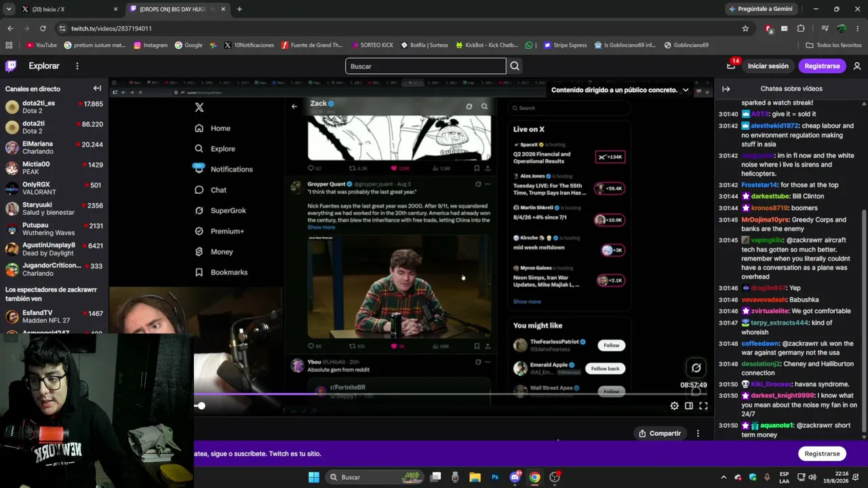Screen dimensions: 868x488
Task: Click the Iniciar sesión button
Action: [768, 66]
